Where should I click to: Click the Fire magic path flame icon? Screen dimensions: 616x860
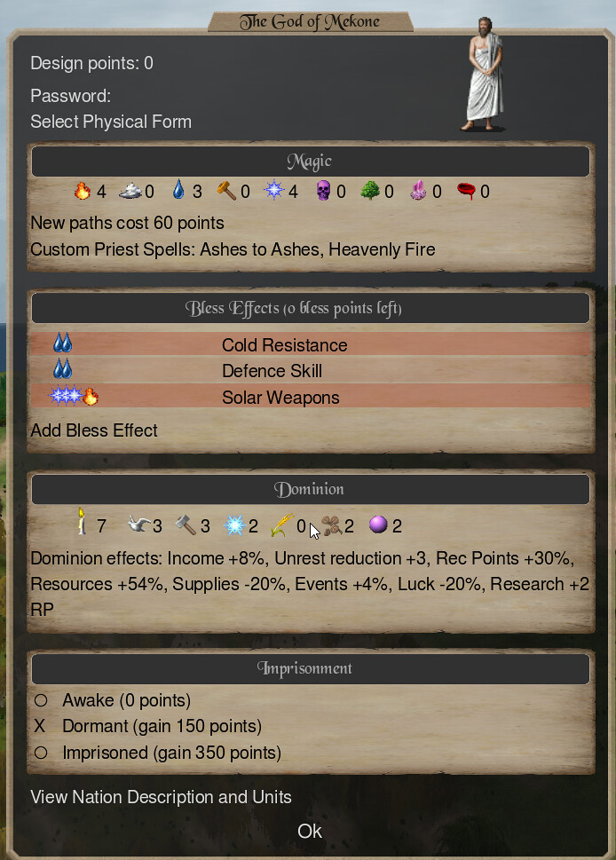(83, 191)
